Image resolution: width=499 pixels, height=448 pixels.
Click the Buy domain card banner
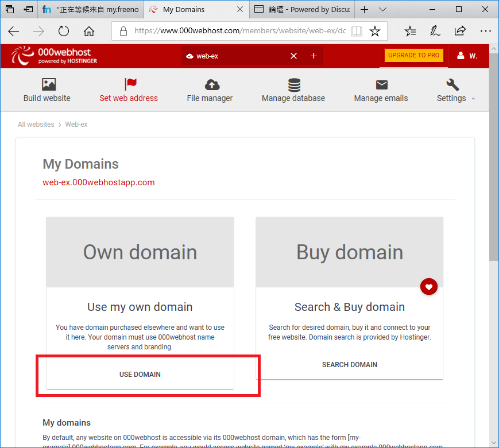tap(350, 252)
